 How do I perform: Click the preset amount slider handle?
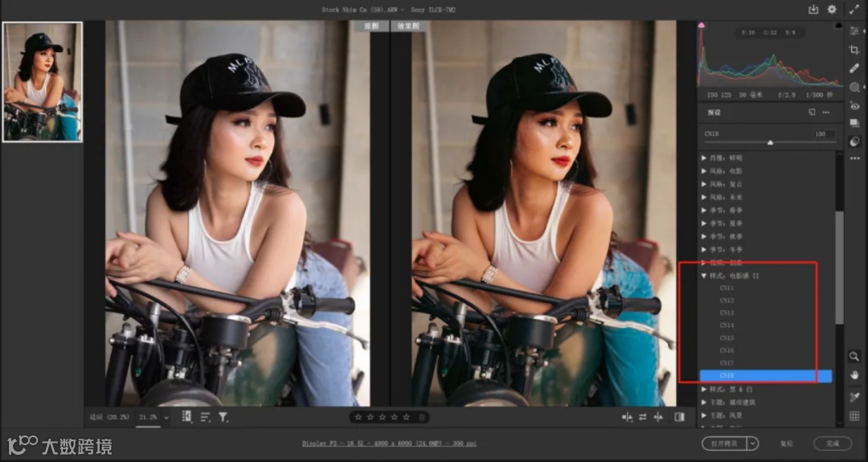770,143
